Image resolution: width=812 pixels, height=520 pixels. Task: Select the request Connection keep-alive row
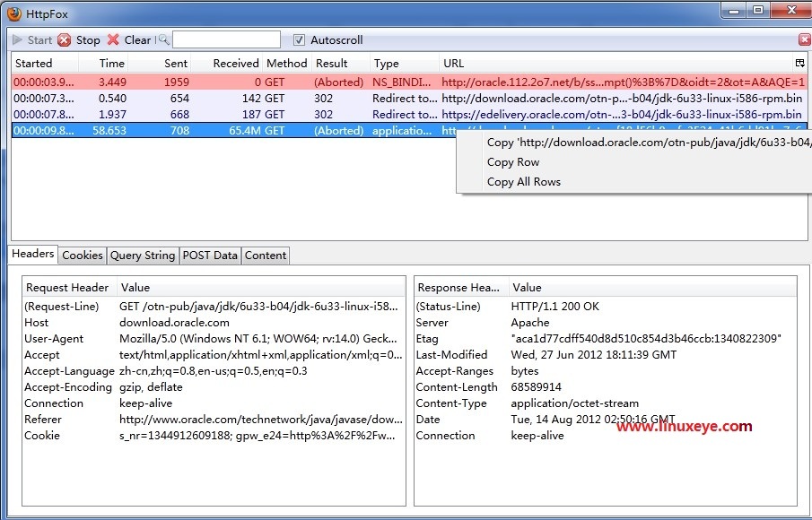pos(214,403)
